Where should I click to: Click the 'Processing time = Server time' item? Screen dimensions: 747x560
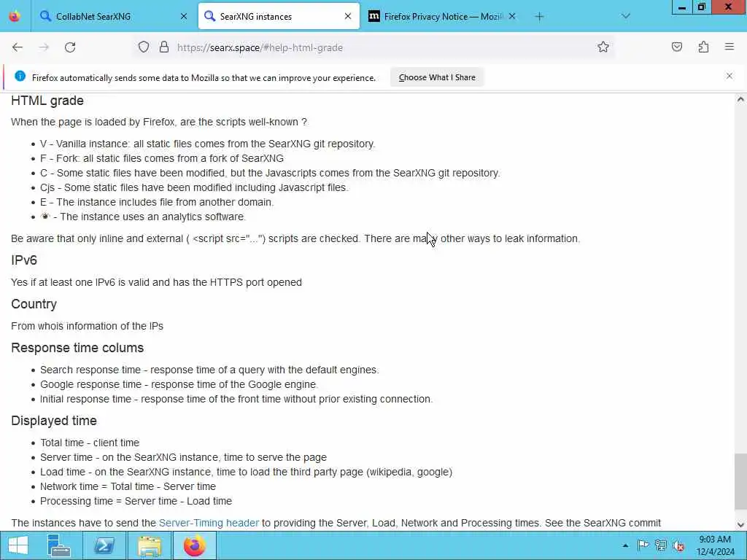[136, 501]
